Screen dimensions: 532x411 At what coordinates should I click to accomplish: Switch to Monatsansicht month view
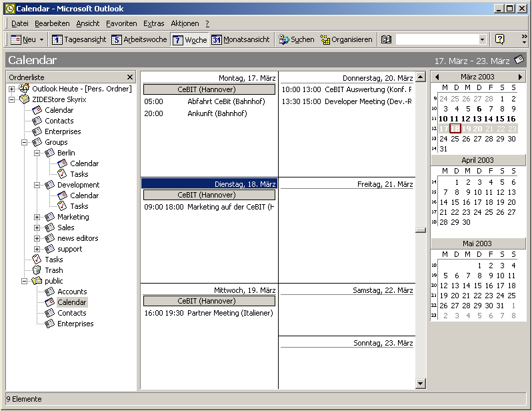pos(241,40)
